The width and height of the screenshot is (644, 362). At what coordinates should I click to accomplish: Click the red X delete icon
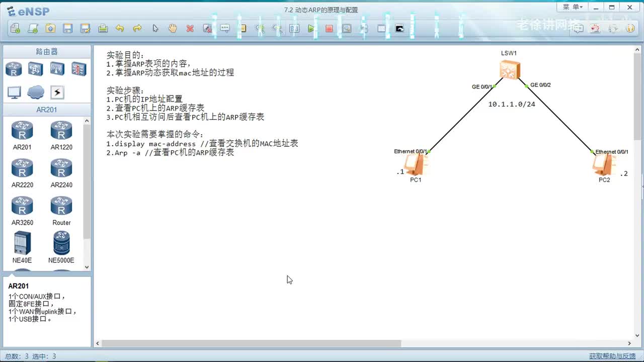(x=190, y=29)
